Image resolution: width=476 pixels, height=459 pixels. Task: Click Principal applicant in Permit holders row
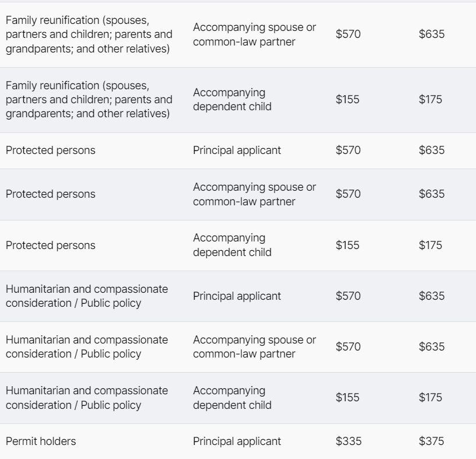click(x=237, y=442)
